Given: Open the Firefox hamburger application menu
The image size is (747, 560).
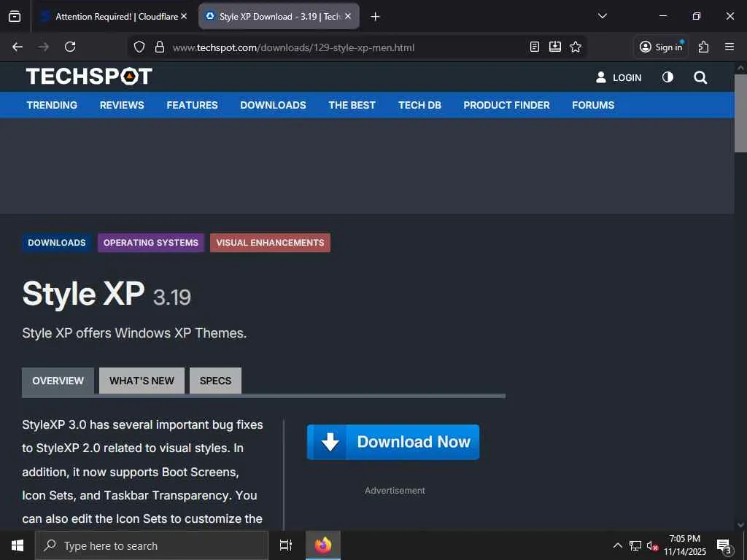Looking at the screenshot, I should (x=729, y=47).
